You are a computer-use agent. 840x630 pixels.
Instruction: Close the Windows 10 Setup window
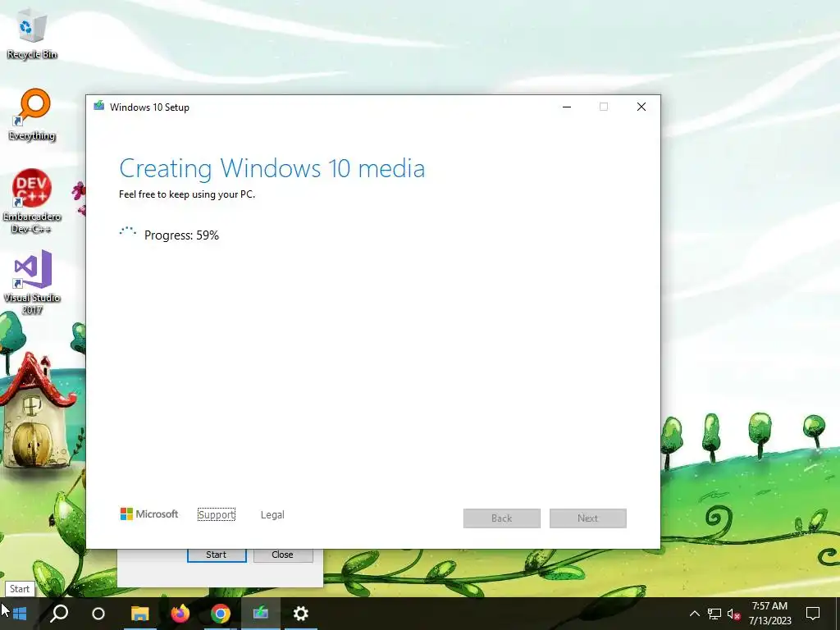click(641, 107)
